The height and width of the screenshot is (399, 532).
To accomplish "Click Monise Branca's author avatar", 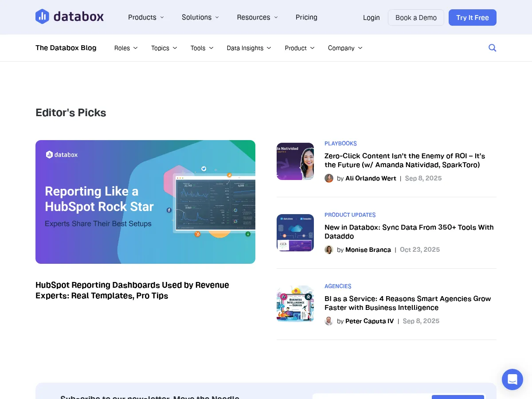I will (329, 250).
